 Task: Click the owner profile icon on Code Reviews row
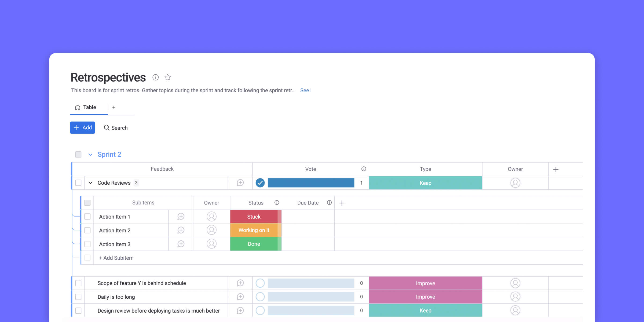(x=515, y=183)
